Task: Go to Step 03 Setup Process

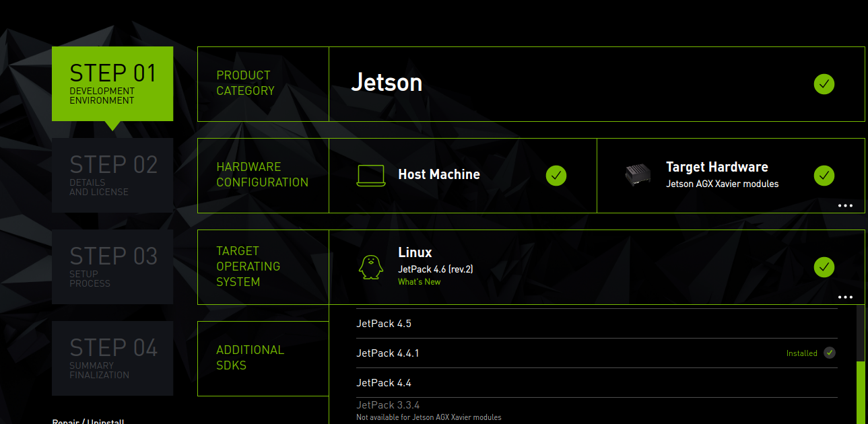Action: click(x=112, y=267)
